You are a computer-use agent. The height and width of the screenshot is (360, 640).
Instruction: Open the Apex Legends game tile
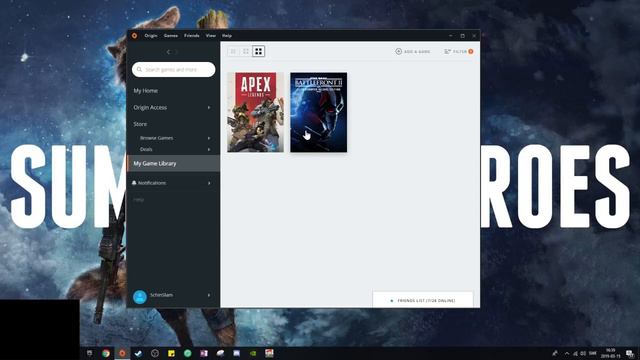(x=256, y=112)
